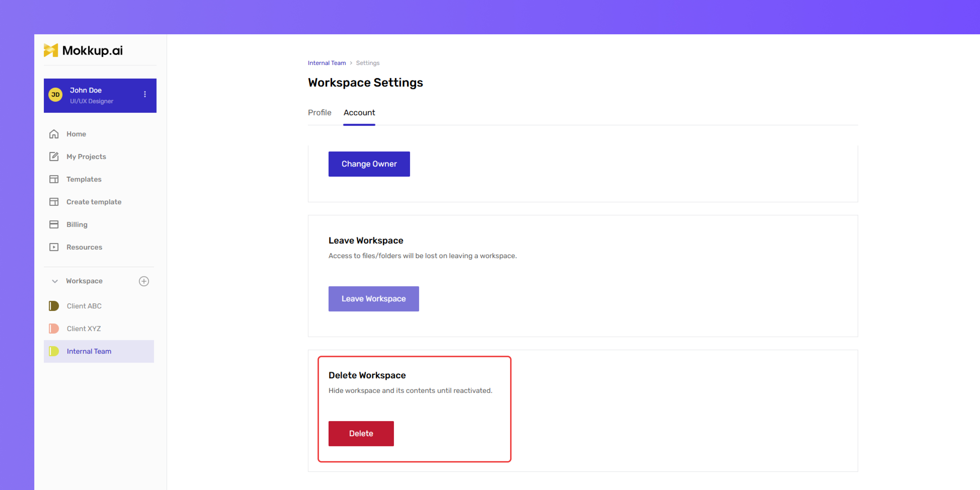Click the John Doe name
The image size is (980, 490).
[86, 90]
